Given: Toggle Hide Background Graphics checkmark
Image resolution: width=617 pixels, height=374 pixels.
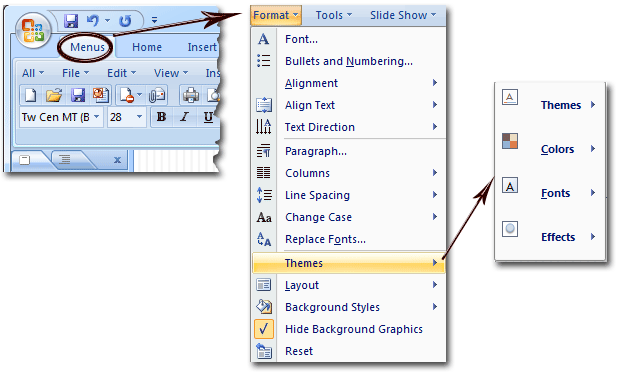Looking at the screenshot, I should coord(264,329).
